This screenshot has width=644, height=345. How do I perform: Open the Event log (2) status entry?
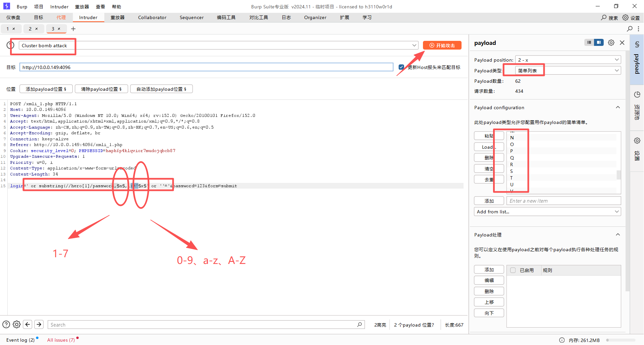click(x=20, y=340)
